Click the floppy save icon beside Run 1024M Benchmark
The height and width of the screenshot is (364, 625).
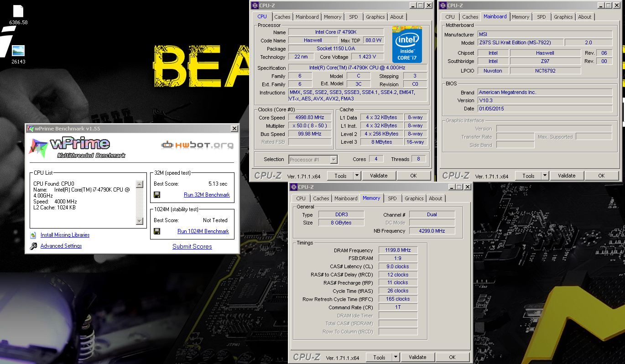click(x=157, y=231)
